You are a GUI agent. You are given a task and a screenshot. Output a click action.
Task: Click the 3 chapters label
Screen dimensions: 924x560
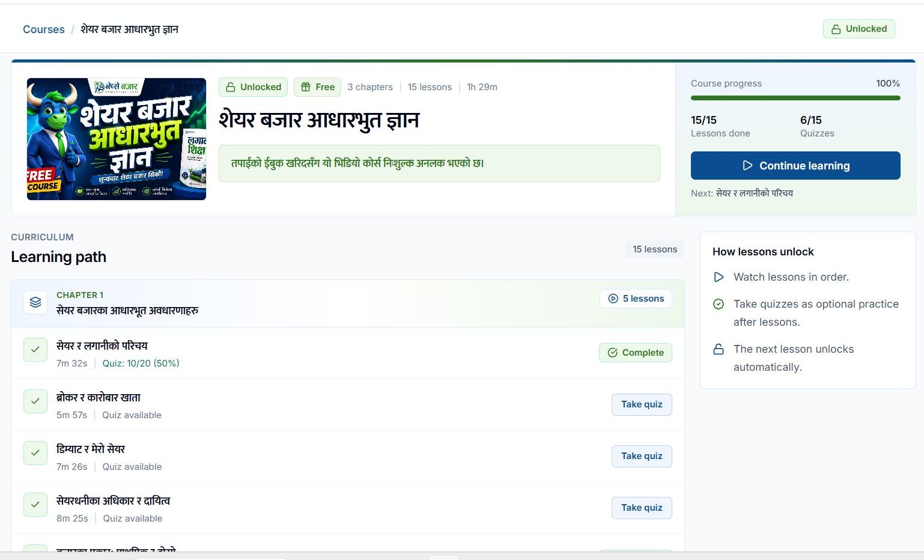370,87
